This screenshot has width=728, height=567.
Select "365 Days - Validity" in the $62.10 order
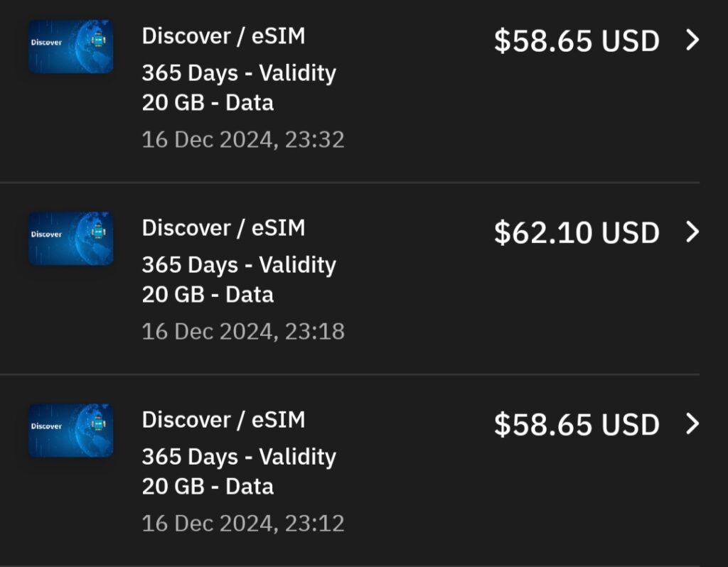[239, 265]
